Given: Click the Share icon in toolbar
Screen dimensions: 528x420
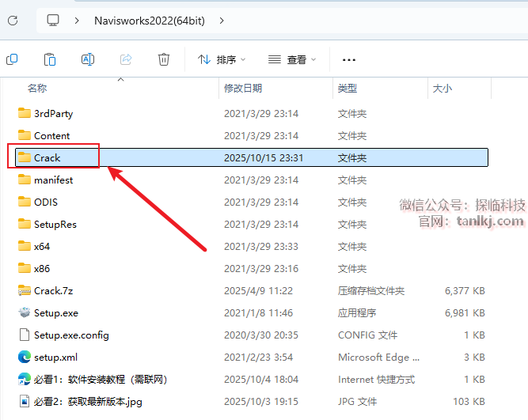Looking at the screenshot, I should [x=126, y=59].
